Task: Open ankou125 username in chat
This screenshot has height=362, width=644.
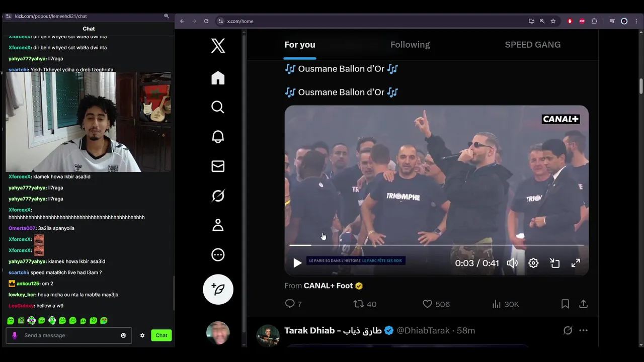Action: click(x=28, y=284)
